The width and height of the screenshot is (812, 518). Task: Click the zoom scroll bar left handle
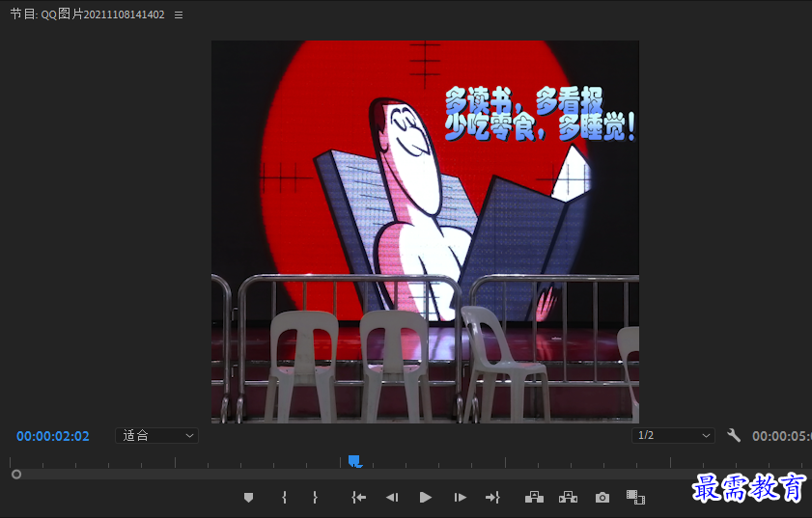pos(16,474)
